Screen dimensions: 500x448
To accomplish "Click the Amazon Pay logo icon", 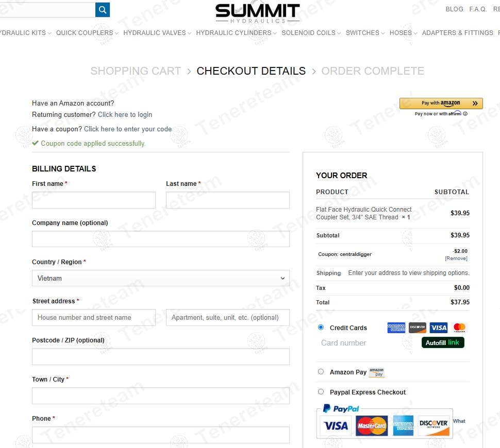I will [x=376, y=372].
